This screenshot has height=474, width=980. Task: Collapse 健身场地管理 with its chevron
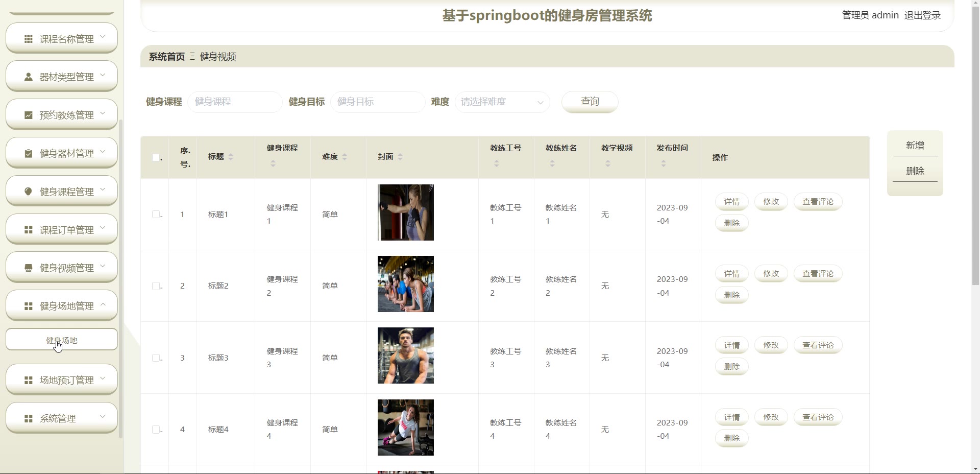[x=103, y=304]
